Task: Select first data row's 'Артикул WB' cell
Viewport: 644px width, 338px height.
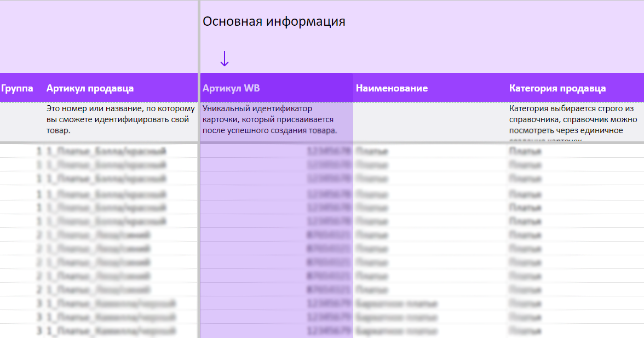Action: point(276,150)
